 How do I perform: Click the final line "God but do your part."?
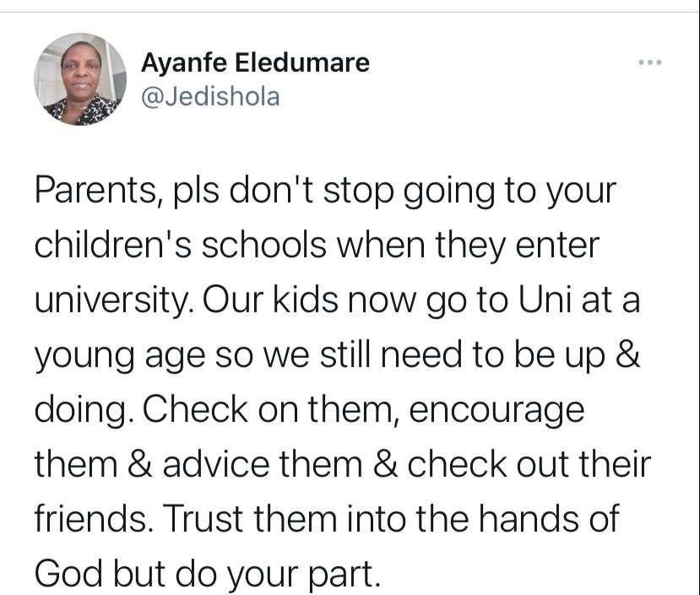coord(204,573)
